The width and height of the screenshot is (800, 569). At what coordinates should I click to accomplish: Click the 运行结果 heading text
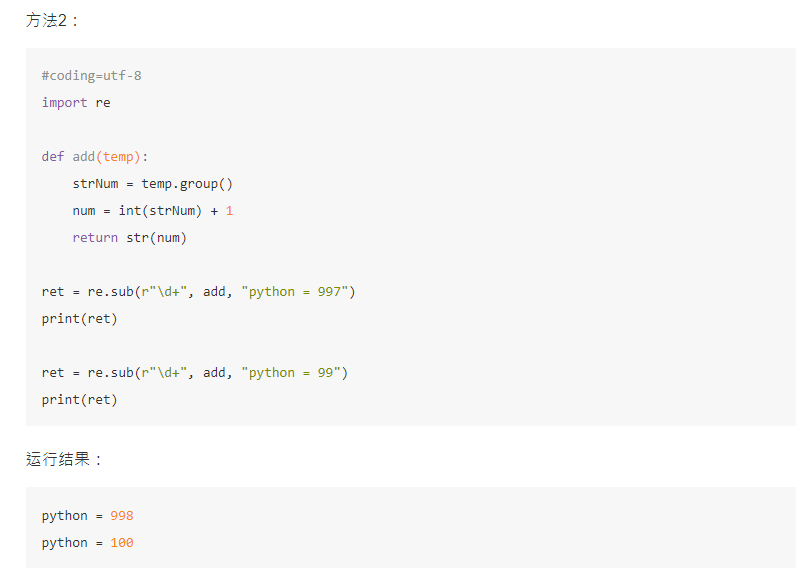(58, 459)
